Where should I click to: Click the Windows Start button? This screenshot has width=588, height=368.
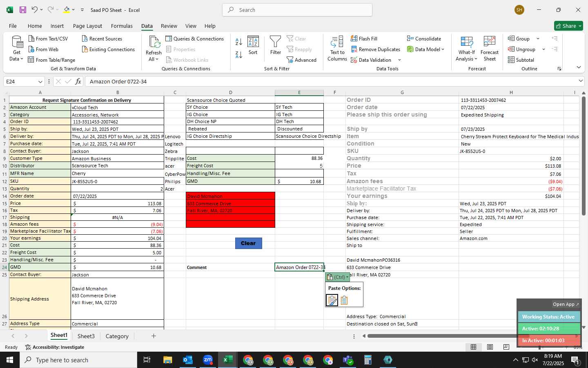pos(10,360)
